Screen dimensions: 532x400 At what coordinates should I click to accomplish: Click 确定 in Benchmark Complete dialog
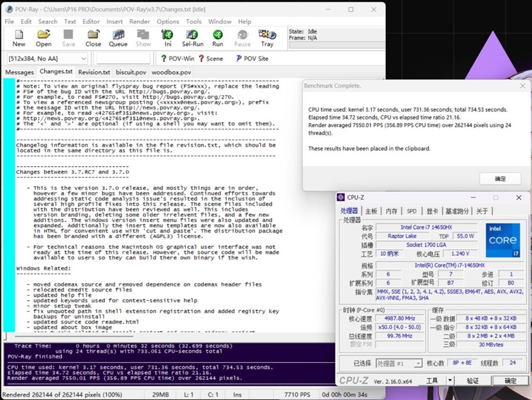click(500, 178)
